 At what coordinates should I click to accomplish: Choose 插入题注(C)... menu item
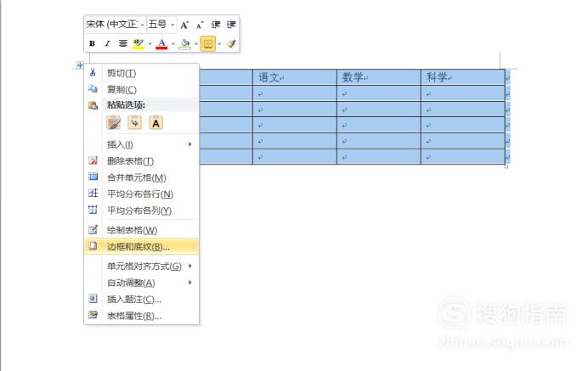click(141, 299)
